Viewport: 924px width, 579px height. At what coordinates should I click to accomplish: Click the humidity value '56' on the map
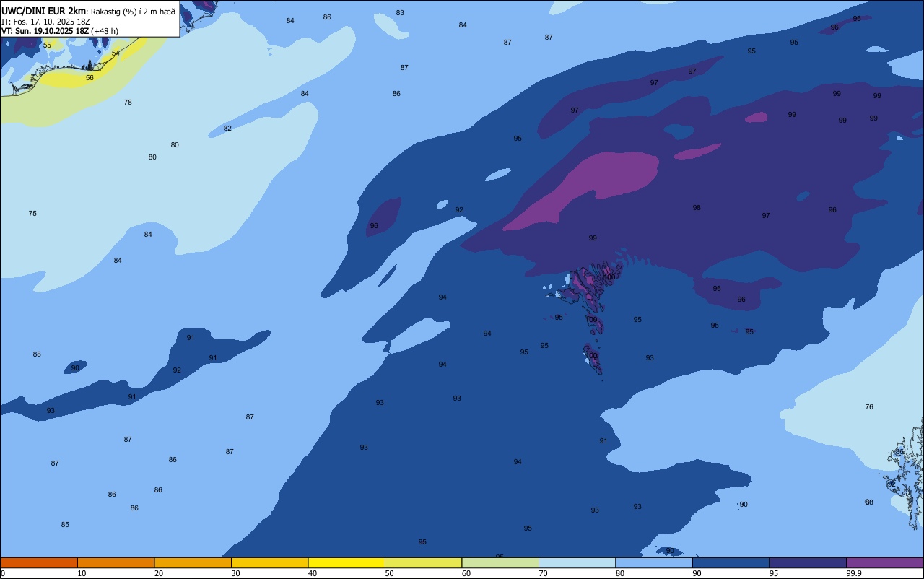(90, 78)
